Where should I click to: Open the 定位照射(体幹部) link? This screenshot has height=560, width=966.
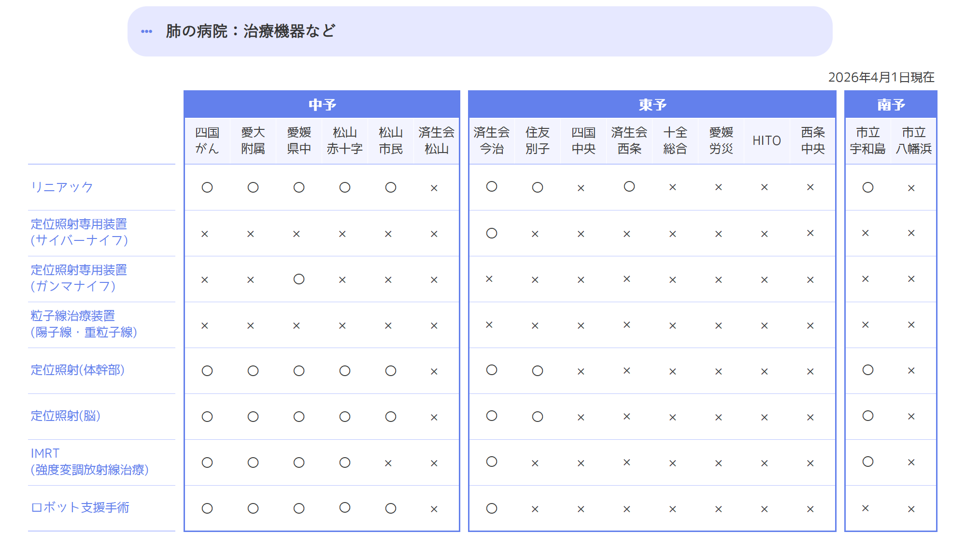[78, 370]
